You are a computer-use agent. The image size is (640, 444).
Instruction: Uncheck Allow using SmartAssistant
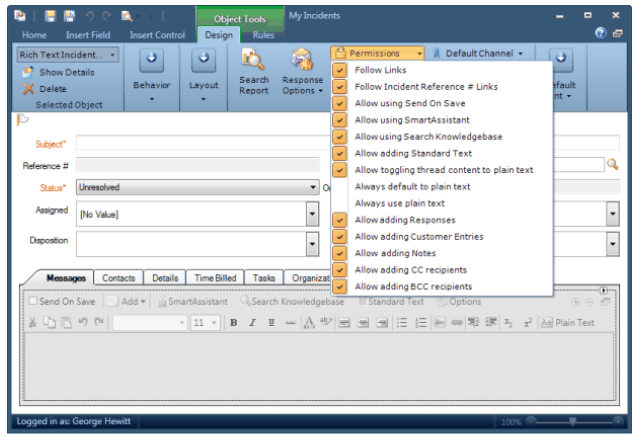pos(340,120)
